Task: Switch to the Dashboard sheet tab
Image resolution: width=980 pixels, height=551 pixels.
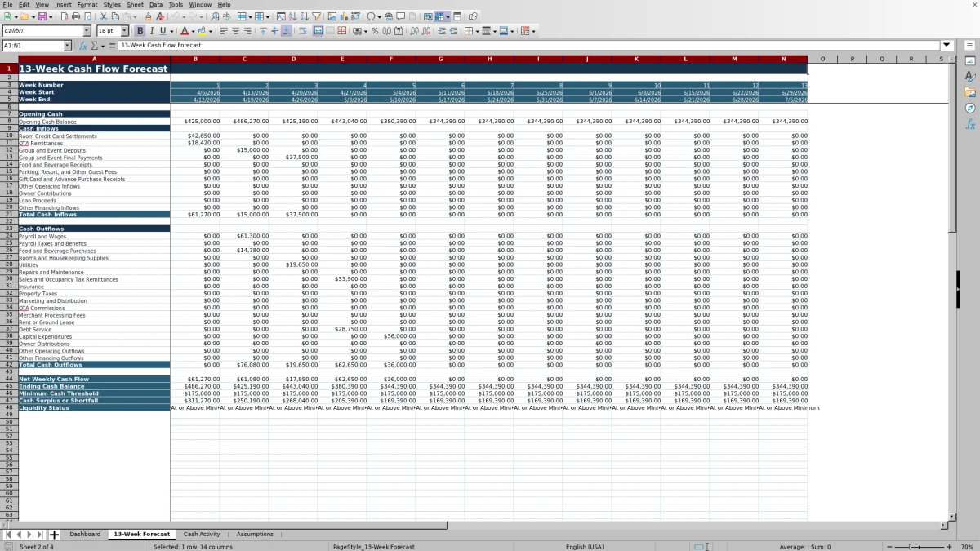Action: [85, 535]
